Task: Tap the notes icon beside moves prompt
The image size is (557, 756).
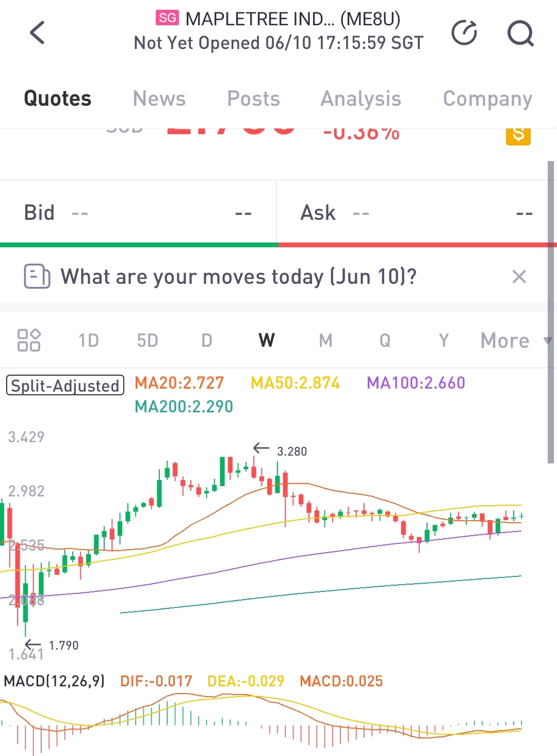Action: pos(37,277)
